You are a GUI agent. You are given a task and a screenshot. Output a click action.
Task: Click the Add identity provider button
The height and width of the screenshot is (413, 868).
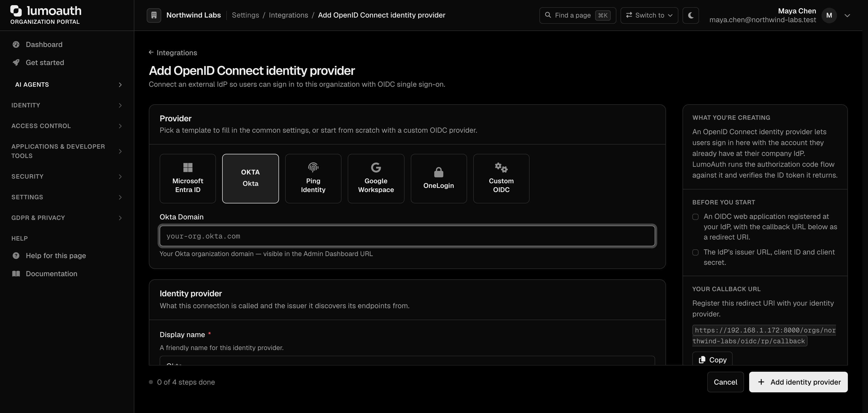coord(798,382)
